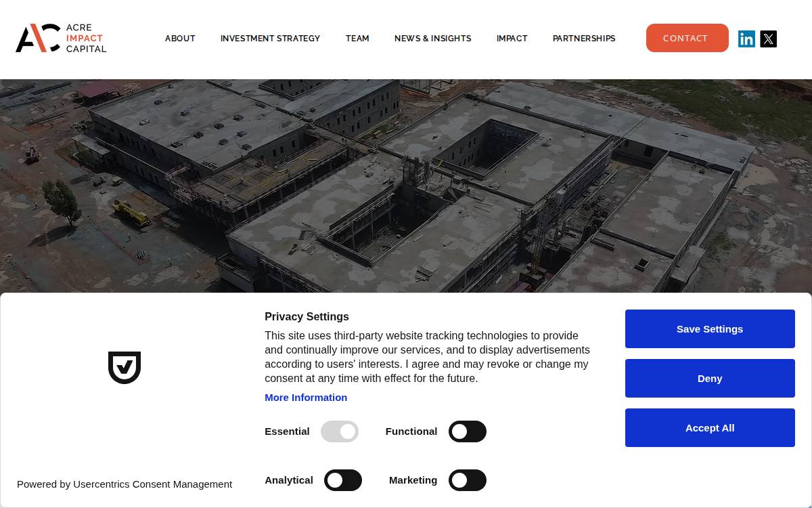The height and width of the screenshot is (508, 812).
Task: Open the X (Twitter) icon link
Action: click(x=768, y=39)
